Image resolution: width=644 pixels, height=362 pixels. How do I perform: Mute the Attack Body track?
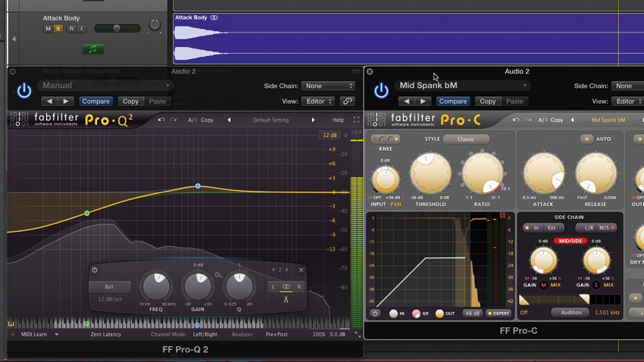[x=48, y=29]
